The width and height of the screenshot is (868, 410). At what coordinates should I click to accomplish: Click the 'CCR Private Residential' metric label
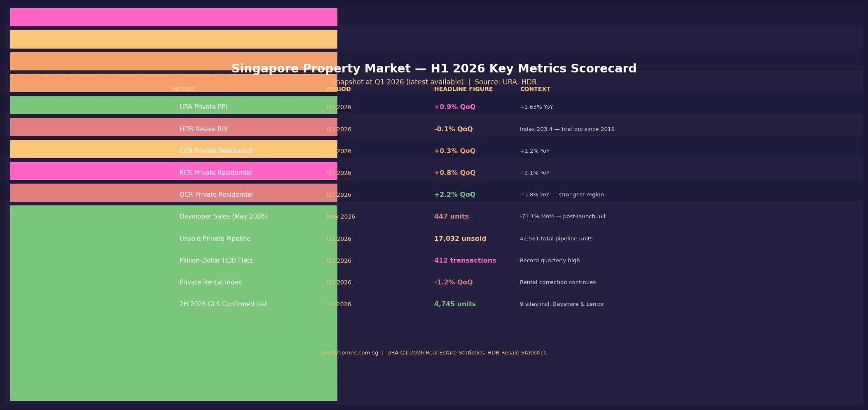coord(216,151)
